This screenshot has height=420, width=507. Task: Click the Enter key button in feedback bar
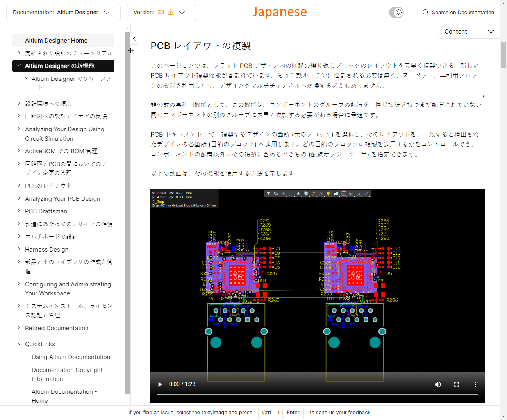point(293,413)
